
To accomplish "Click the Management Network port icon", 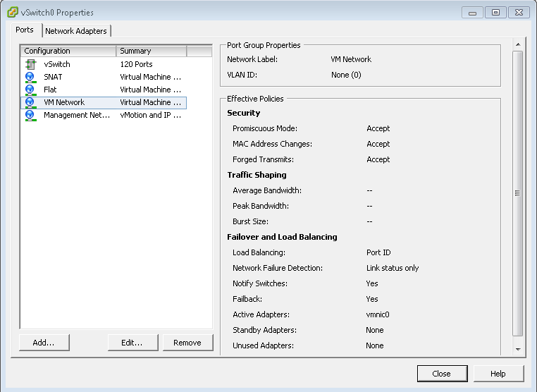I will (x=30, y=115).
